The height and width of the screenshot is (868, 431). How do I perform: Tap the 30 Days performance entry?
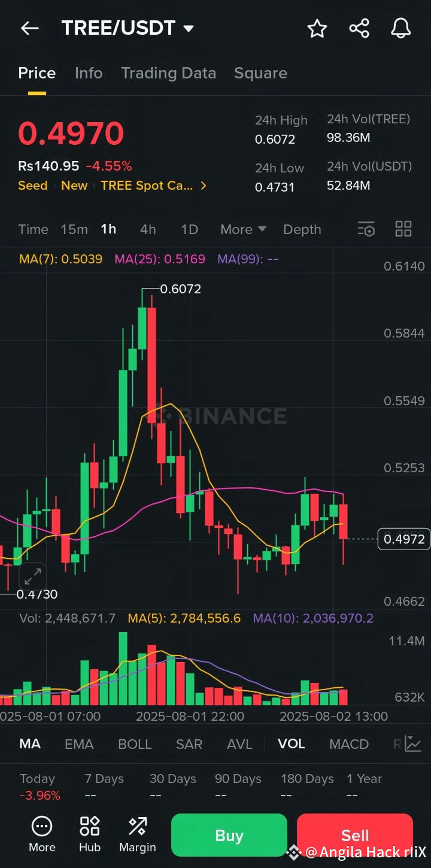[x=173, y=787]
